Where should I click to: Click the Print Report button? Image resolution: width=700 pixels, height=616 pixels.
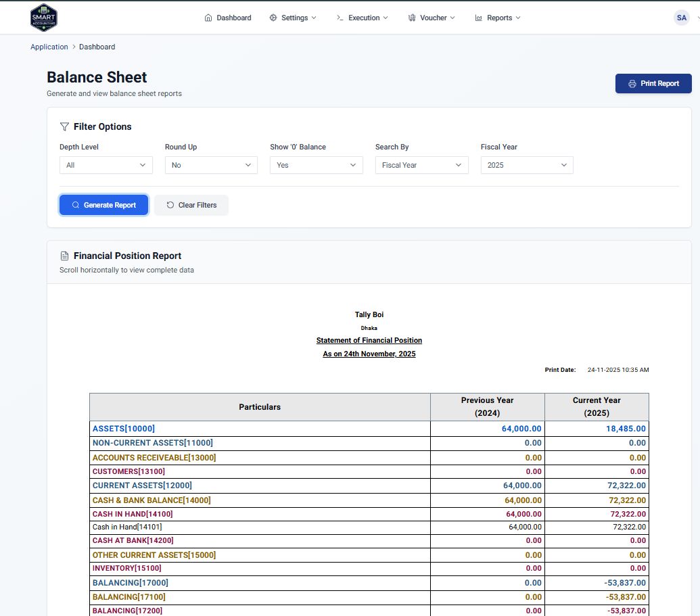[653, 83]
